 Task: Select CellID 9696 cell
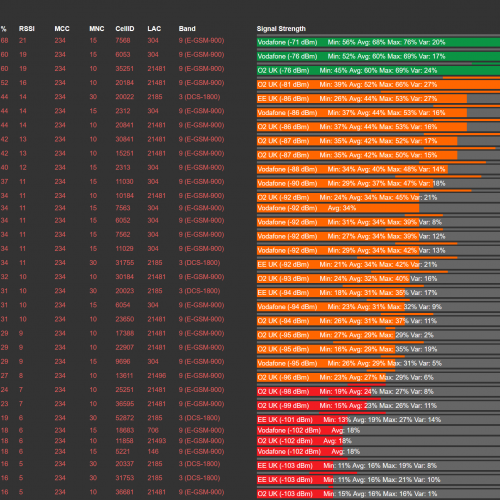pos(123,361)
